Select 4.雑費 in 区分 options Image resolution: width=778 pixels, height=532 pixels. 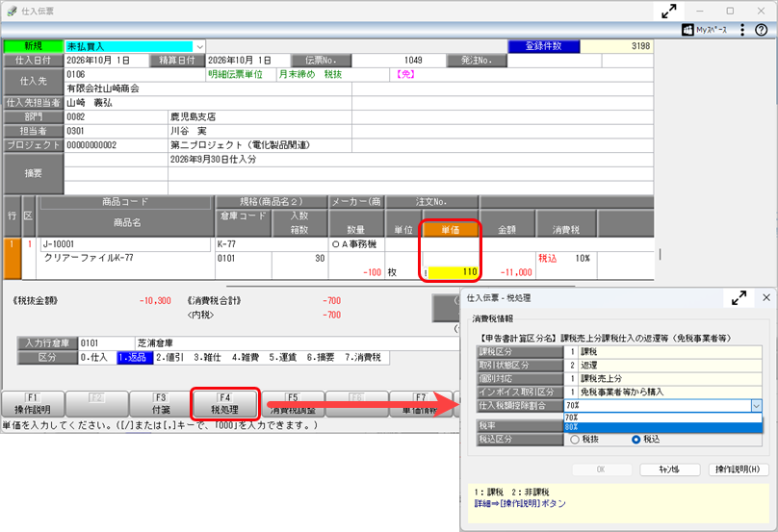(246, 358)
